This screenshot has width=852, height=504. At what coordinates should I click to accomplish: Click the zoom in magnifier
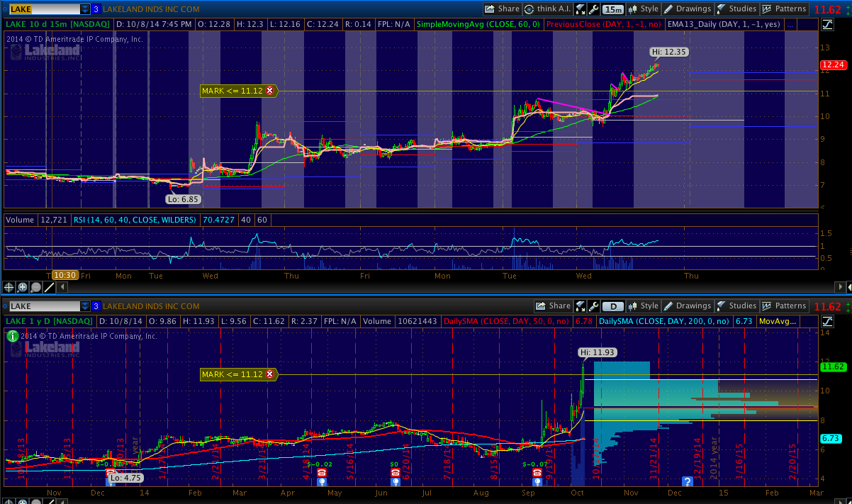(23, 287)
